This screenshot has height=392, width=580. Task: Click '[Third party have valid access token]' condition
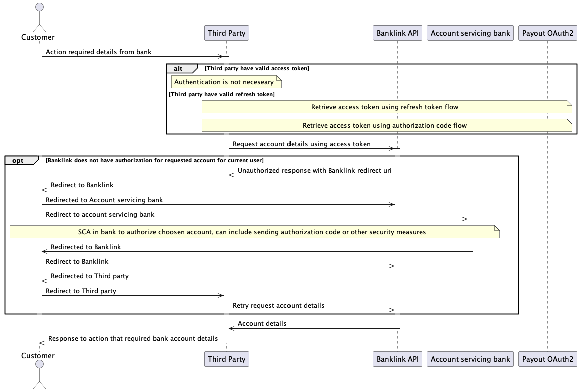pos(257,68)
